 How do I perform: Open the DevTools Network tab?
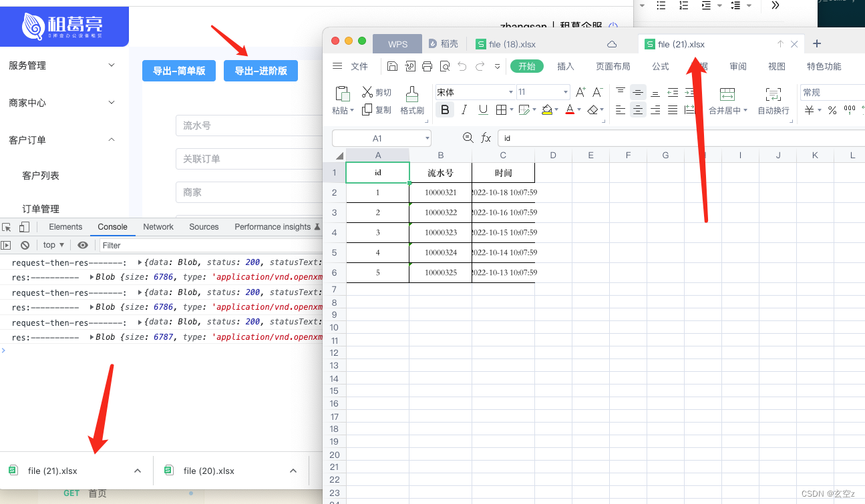point(158,227)
